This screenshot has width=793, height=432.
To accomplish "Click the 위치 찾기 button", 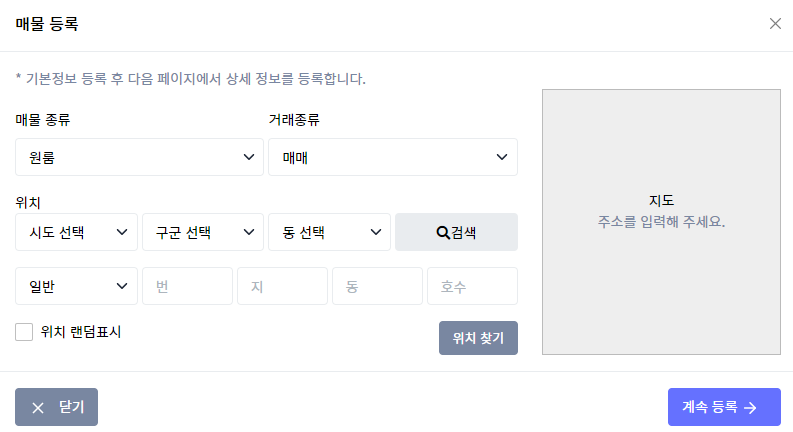I will 478,338.
